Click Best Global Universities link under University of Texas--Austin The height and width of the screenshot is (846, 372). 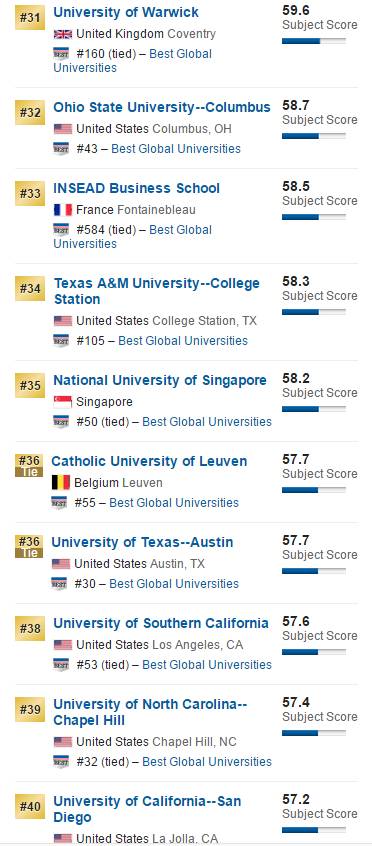coord(174,584)
